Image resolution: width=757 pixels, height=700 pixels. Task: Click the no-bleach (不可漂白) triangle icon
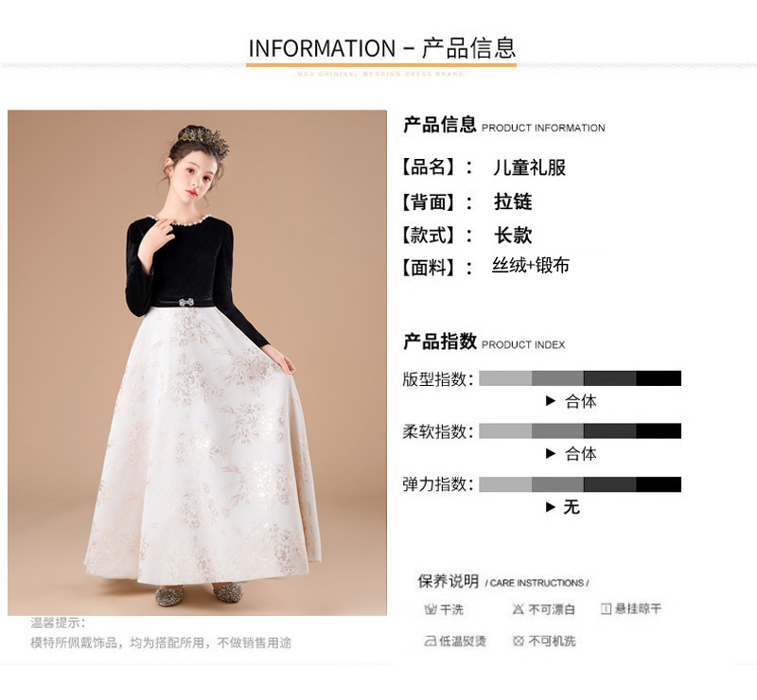pyautogui.click(x=518, y=609)
